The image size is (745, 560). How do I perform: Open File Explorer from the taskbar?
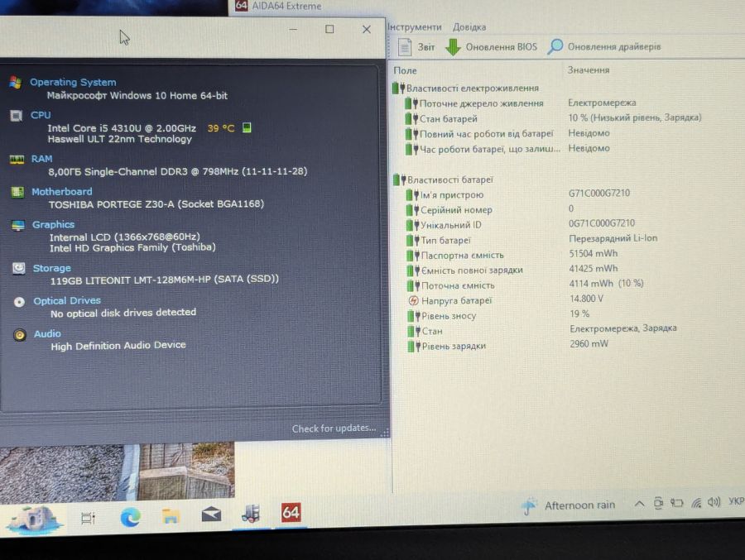point(171,516)
